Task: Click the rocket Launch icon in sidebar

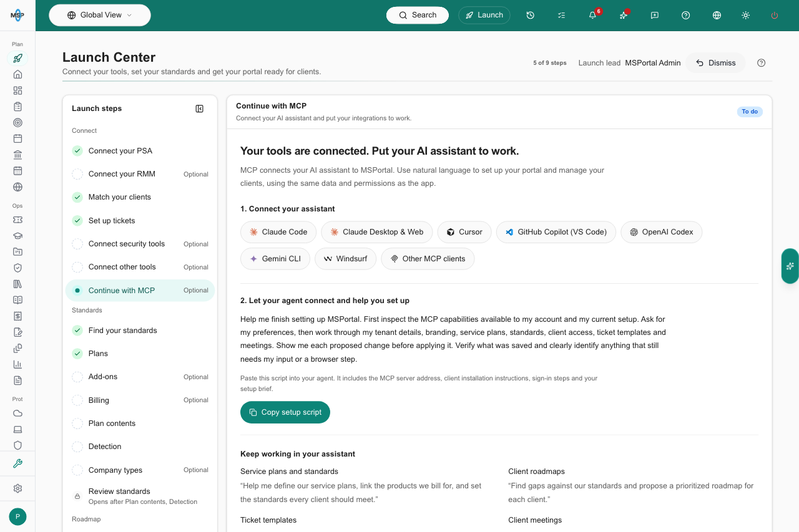Action: (x=17, y=59)
